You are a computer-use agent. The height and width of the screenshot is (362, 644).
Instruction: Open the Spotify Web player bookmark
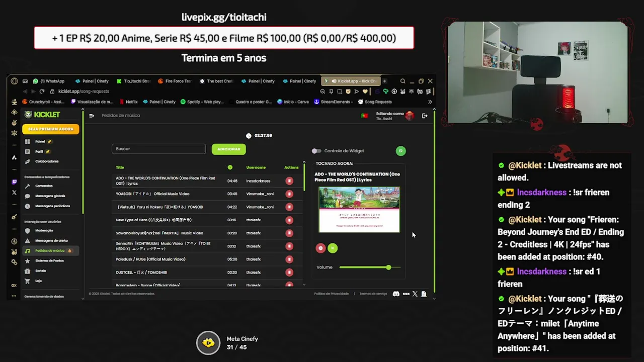point(202,102)
